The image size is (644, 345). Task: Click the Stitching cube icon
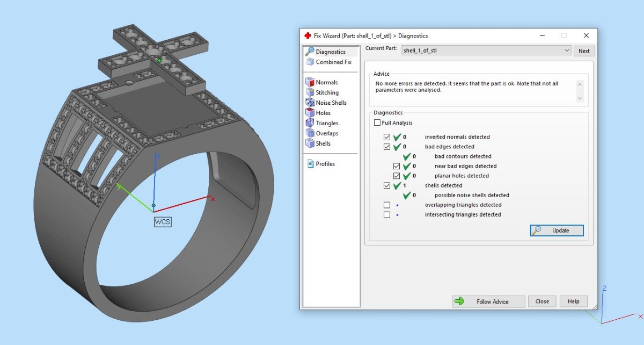pyautogui.click(x=310, y=92)
